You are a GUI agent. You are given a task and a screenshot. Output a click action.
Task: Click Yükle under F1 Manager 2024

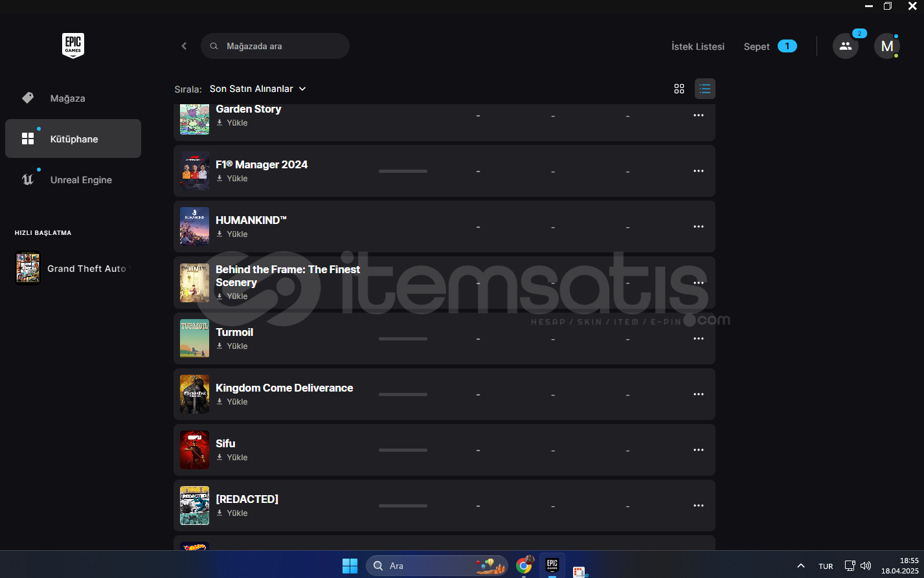click(232, 178)
